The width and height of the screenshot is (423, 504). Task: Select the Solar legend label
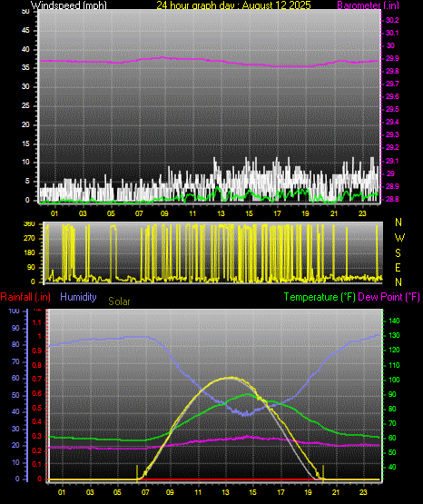click(x=119, y=301)
